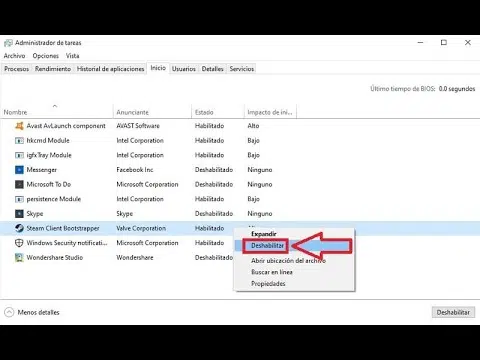Select the Wondershare Studio row name
Image resolution: width=480 pixels, height=360 pixels.
(x=55, y=258)
